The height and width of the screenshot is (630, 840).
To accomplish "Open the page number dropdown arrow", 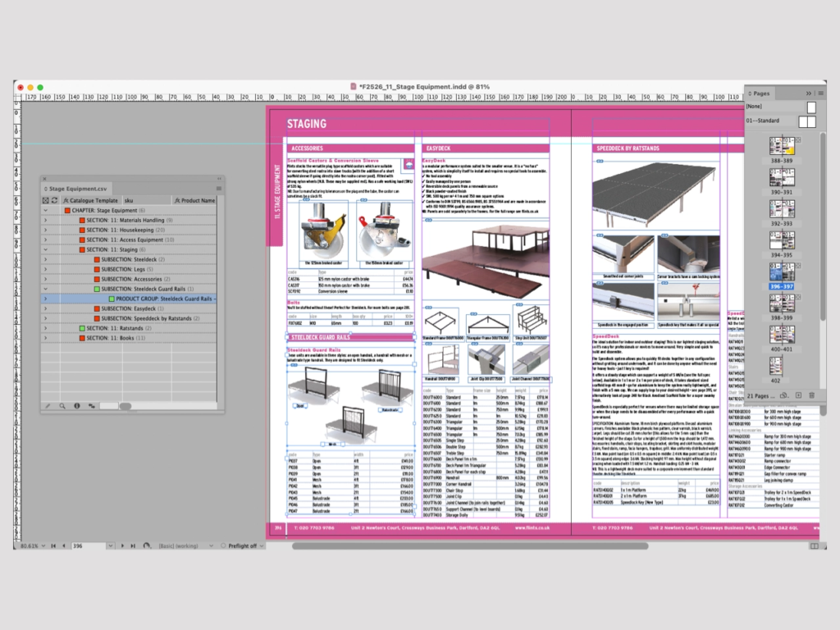I will pyautogui.click(x=110, y=546).
